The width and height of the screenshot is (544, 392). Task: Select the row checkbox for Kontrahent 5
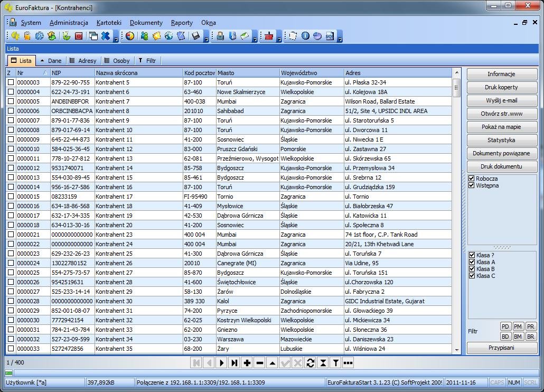click(11, 82)
